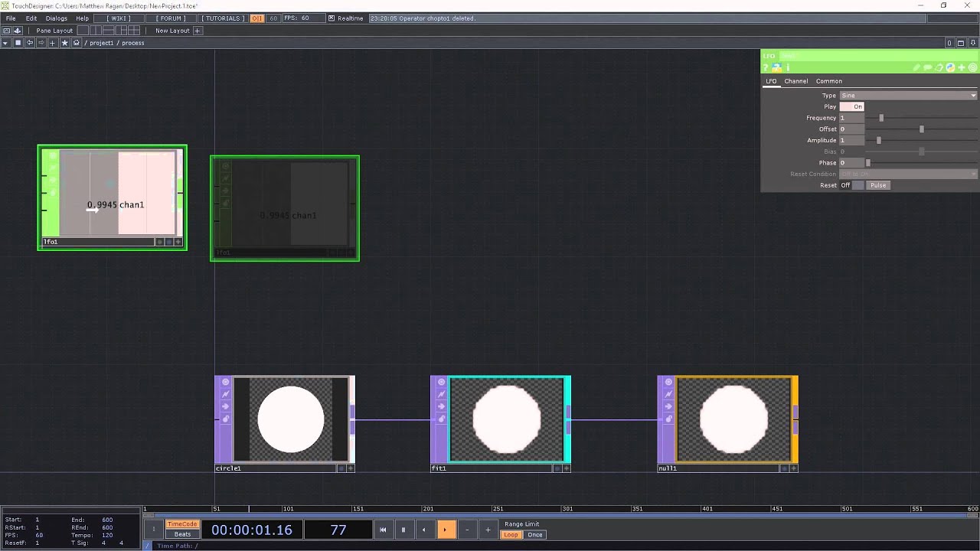
Task: Select the null1 node viewer
Action: [733, 419]
